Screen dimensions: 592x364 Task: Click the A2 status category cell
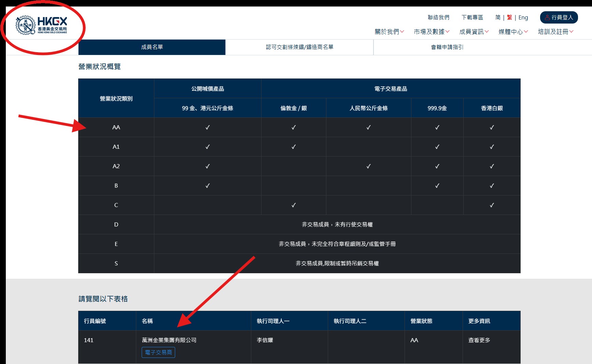coord(116,166)
